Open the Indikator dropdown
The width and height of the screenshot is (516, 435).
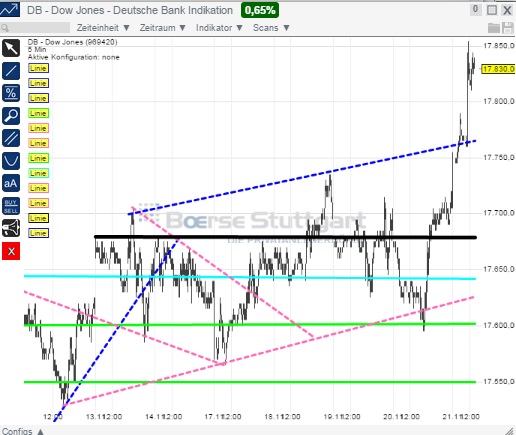(x=219, y=28)
